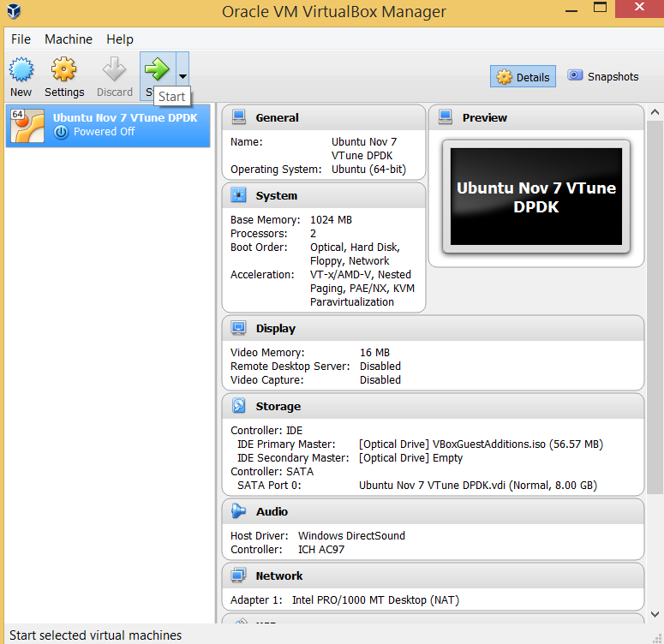Click the Storage section disk icon
The width and height of the screenshot is (664, 644).
point(239,406)
